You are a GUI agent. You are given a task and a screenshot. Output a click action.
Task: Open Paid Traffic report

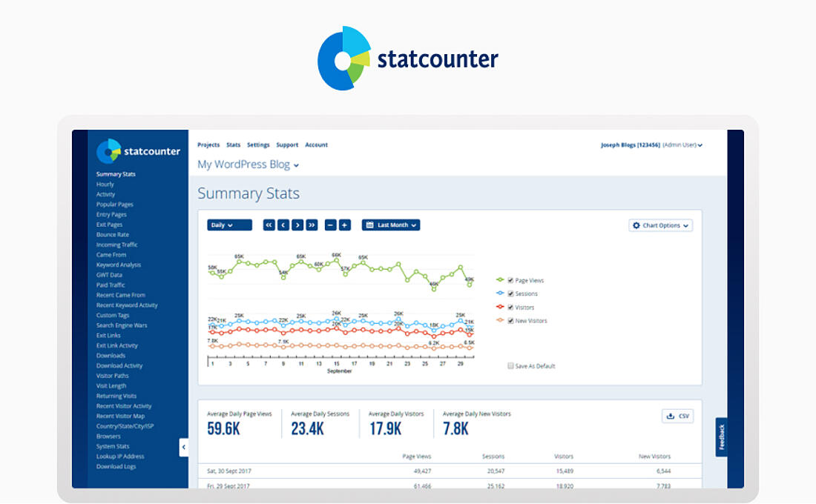pos(111,285)
